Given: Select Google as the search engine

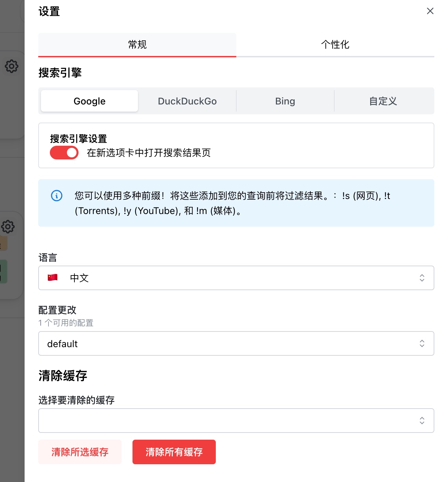Looking at the screenshot, I should tap(89, 101).
